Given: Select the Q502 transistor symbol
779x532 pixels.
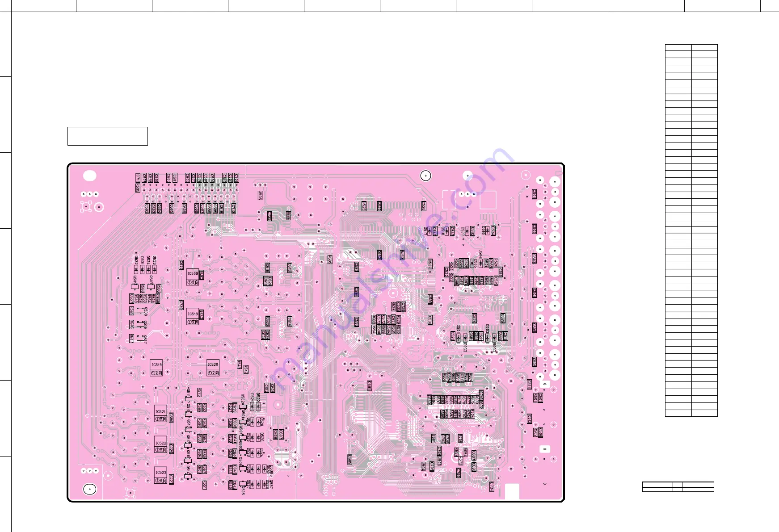Looking at the screenshot, I should point(243,407).
